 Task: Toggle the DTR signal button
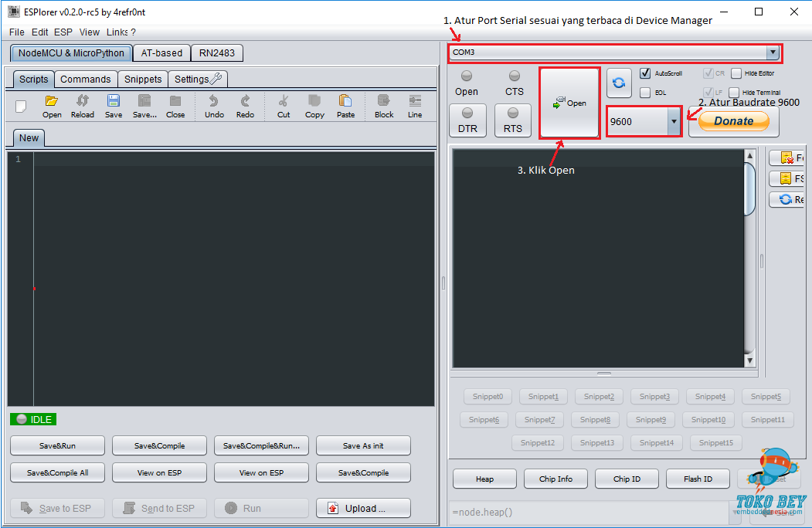click(x=467, y=120)
